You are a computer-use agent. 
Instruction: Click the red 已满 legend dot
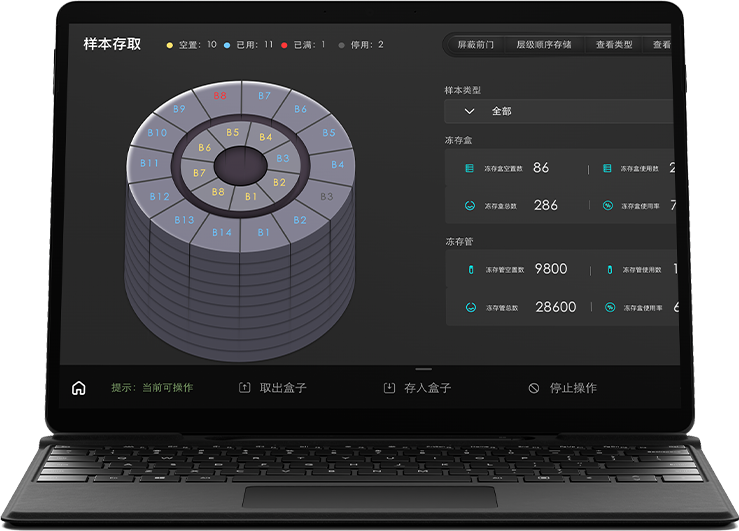[x=284, y=45]
